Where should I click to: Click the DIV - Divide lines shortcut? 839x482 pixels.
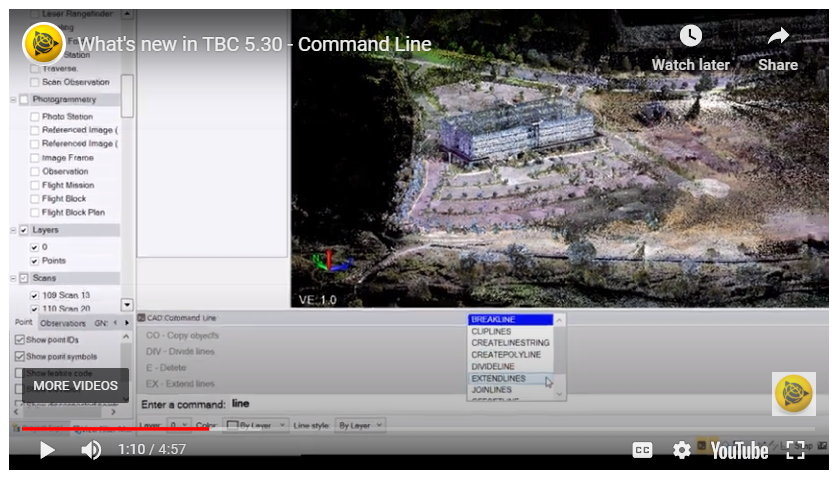click(x=180, y=351)
